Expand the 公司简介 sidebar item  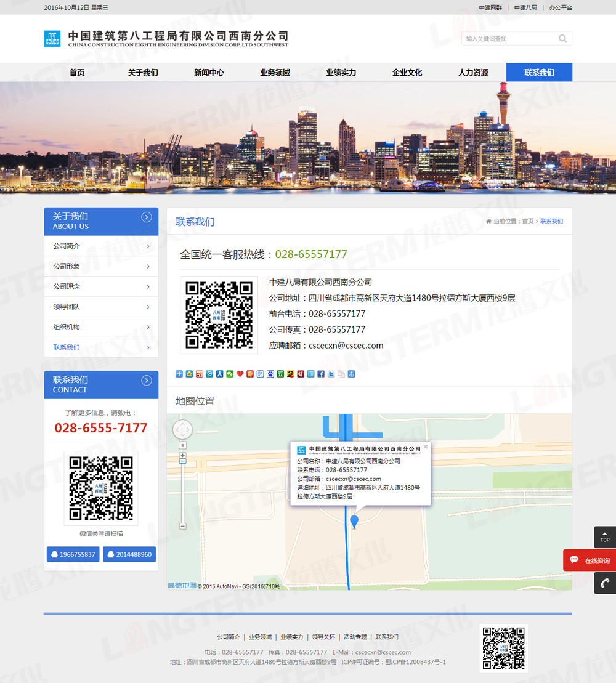click(101, 246)
